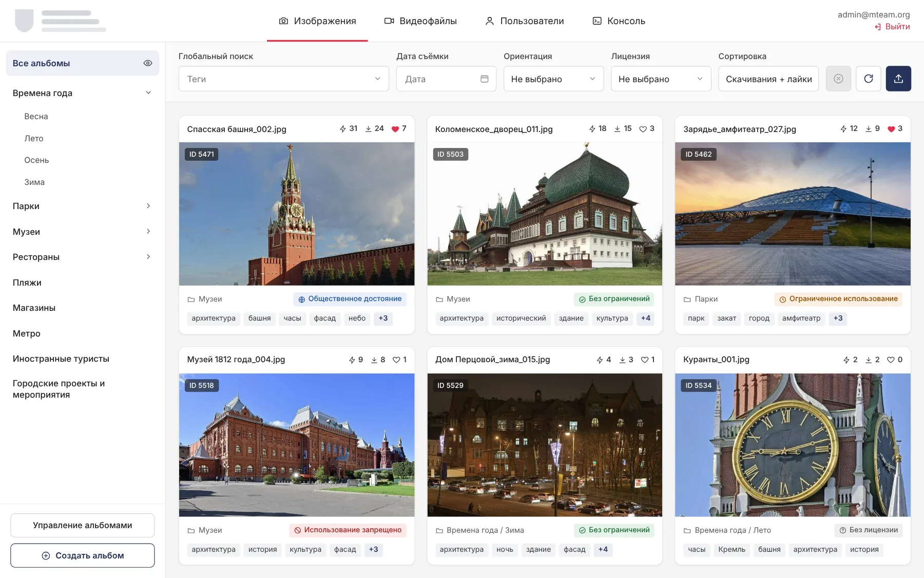
Task: Open the Ориентация dropdown
Action: [x=553, y=79]
